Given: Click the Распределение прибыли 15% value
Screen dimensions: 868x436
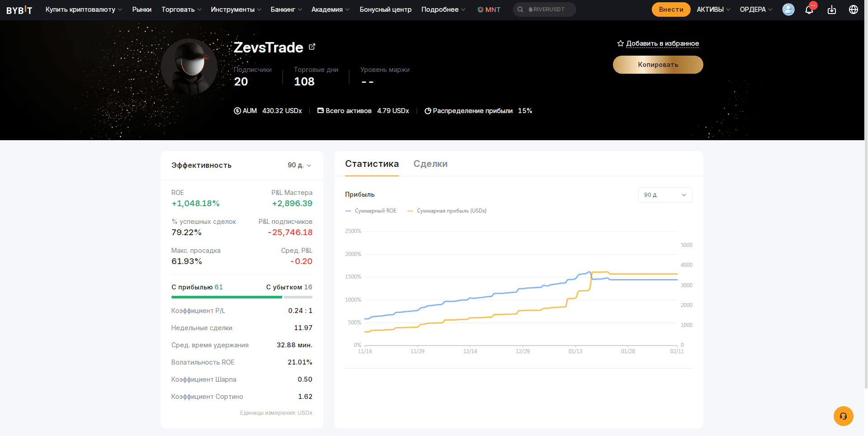Looking at the screenshot, I should [x=525, y=111].
